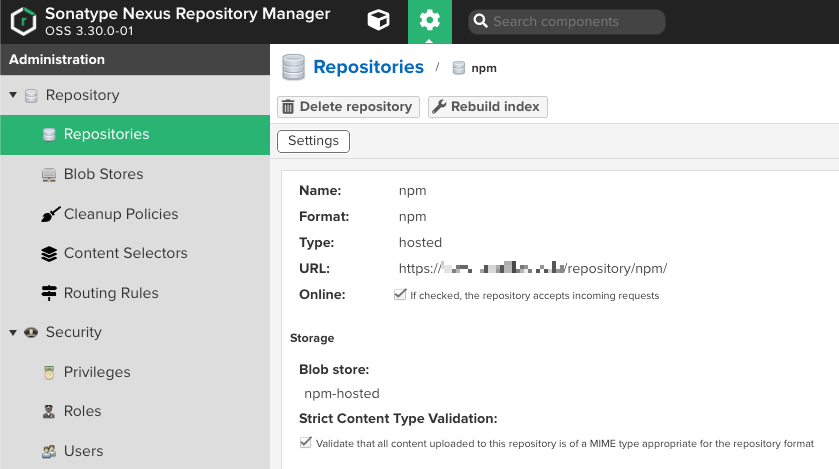Click the large Repositories database icon

[x=293, y=67]
